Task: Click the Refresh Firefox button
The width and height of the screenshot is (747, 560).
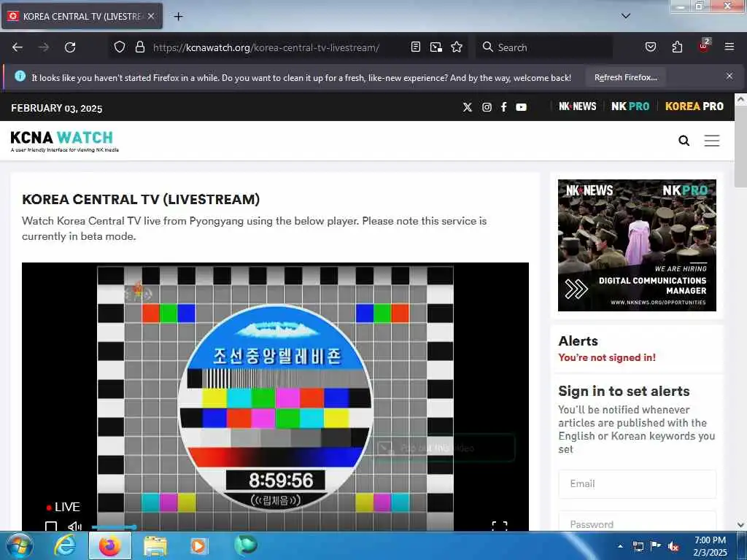Action: [625, 77]
